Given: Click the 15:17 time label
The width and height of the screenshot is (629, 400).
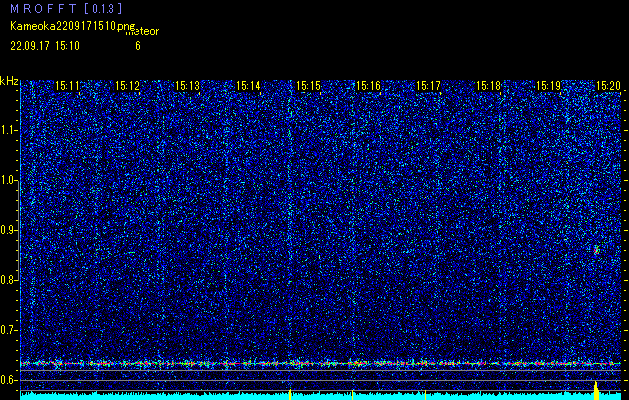Looking at the screenshot, I should point(428,85).
